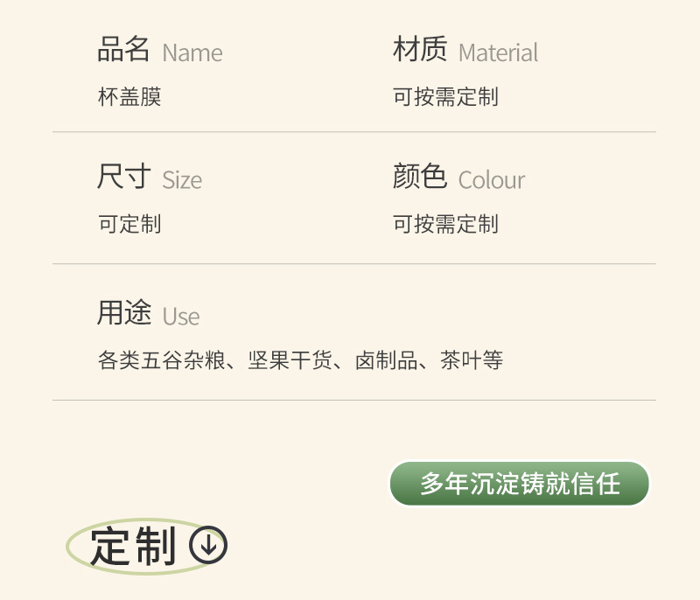The height and width of the screenshot is (600, 700).
Task: Select the large 定制 heading text
Action: (x=134, y=548)
